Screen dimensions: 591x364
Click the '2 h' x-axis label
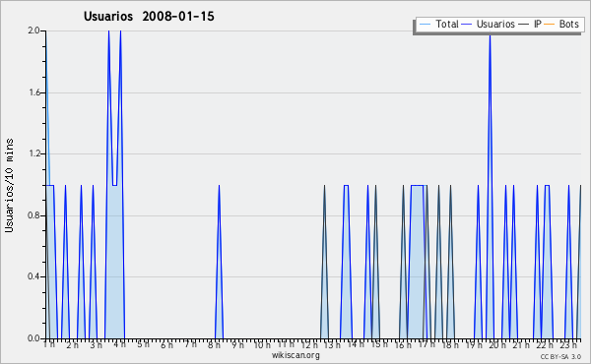pos(72,344)
